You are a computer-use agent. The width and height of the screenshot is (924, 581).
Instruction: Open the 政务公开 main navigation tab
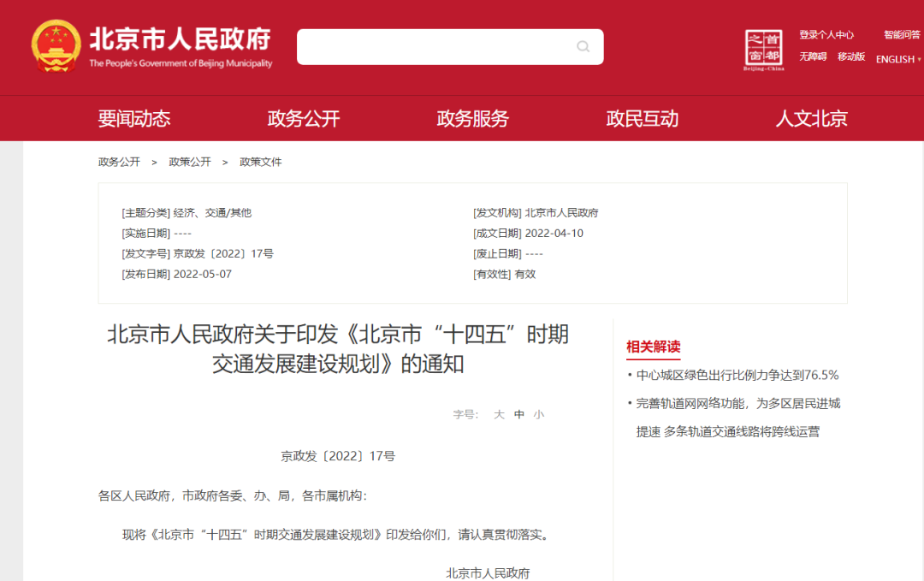pyautogui.click(x=304, y=119)
